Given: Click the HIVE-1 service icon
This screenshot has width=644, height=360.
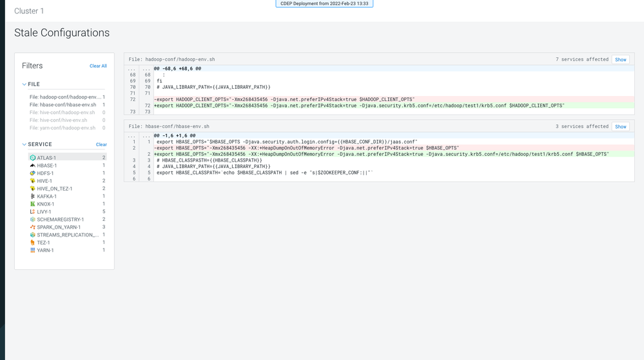Looking at the screenshot, I should (32, 181).
